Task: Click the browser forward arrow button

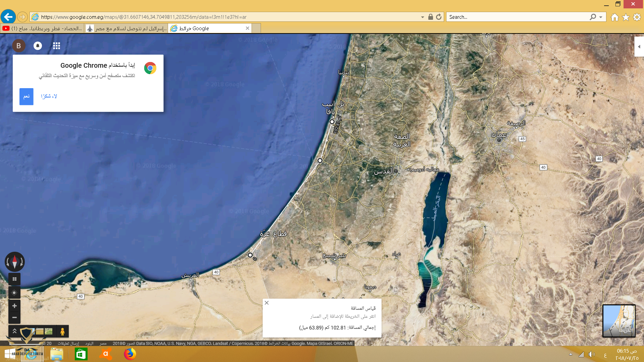Action: (22, 17)
